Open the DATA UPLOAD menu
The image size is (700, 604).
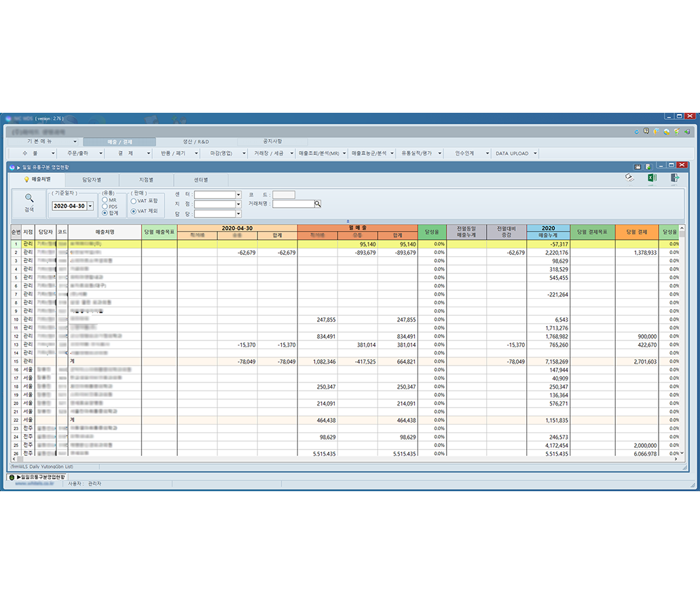pos(515,154)
